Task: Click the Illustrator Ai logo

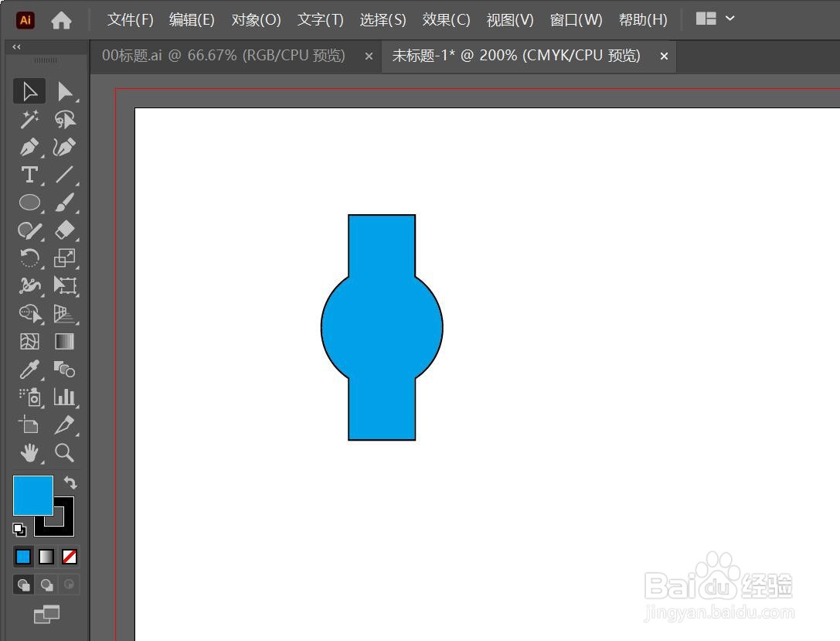Action: tap(26, 20)
